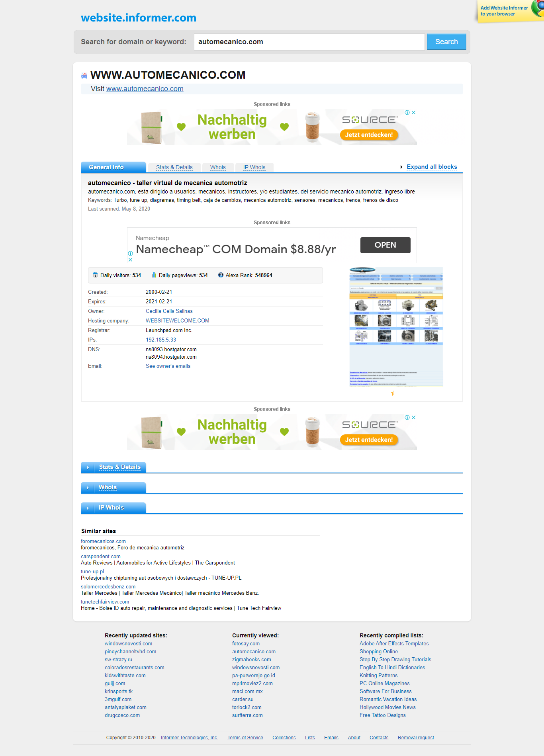Open About footer link

[354, 738]
